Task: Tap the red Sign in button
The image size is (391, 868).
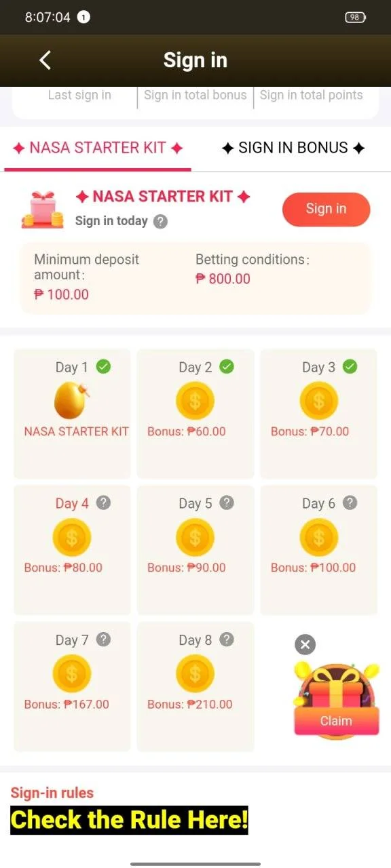Action: (x=326, y=209)
